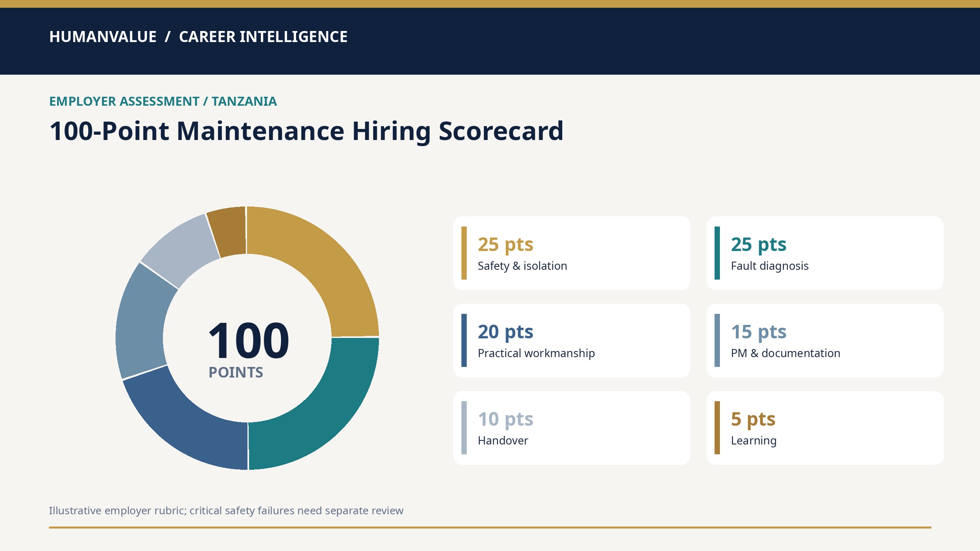Image resolution: width=980 pixels, height=551 pixels.
Task: Click the POINTS label inside the donut
Action: point(236,372)
